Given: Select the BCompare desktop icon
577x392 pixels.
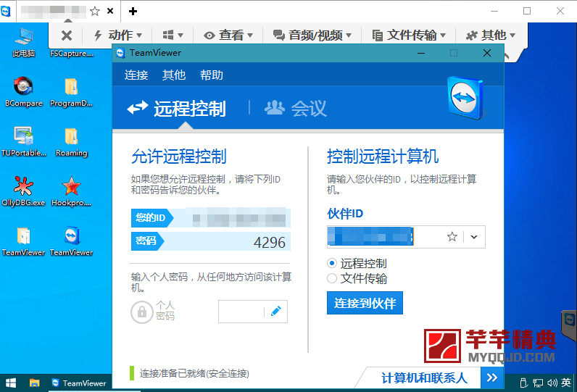Looking at the screenshot, I should (x=23, y=92).
